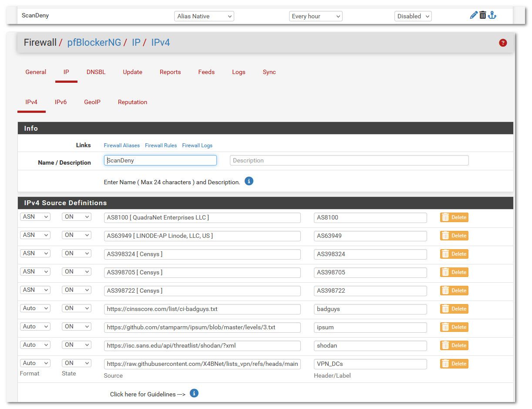Open the red help question mark icon
Screen dimensions: 532x409
[x=503, y=43]
